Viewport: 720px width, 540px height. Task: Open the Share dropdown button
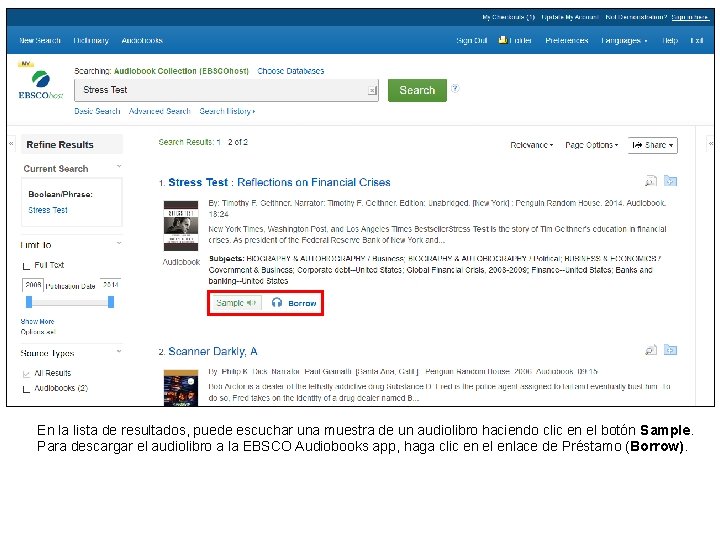pos(652,145)
